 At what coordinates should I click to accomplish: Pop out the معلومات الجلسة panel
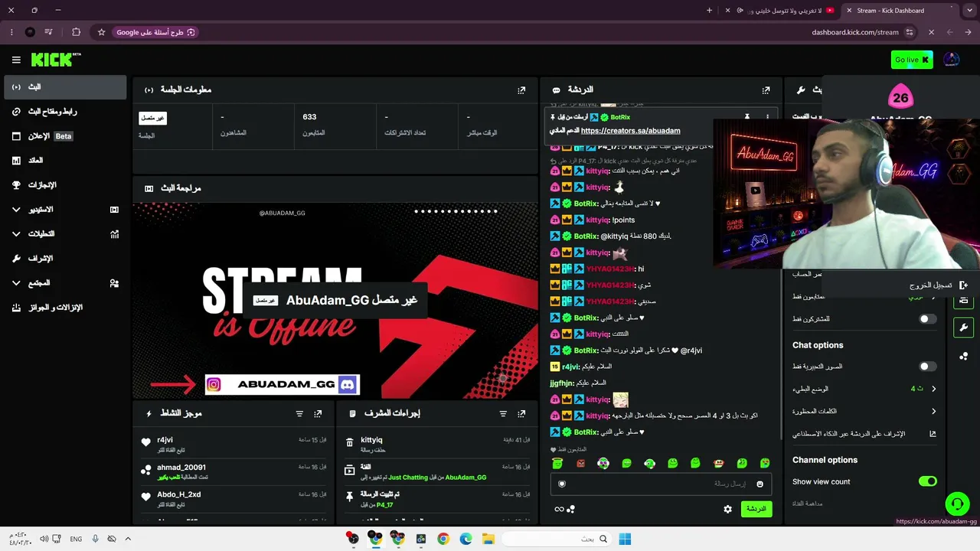521,90
